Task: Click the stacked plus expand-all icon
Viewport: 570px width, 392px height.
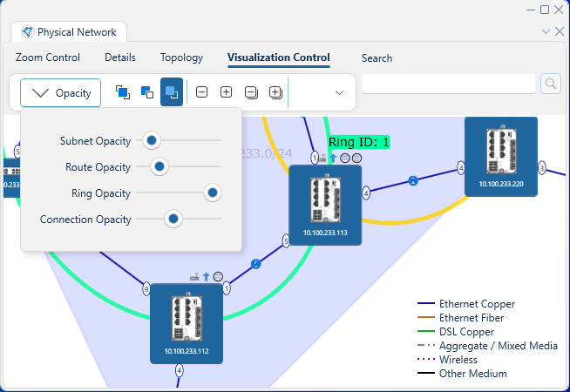Action: (275, 92)
